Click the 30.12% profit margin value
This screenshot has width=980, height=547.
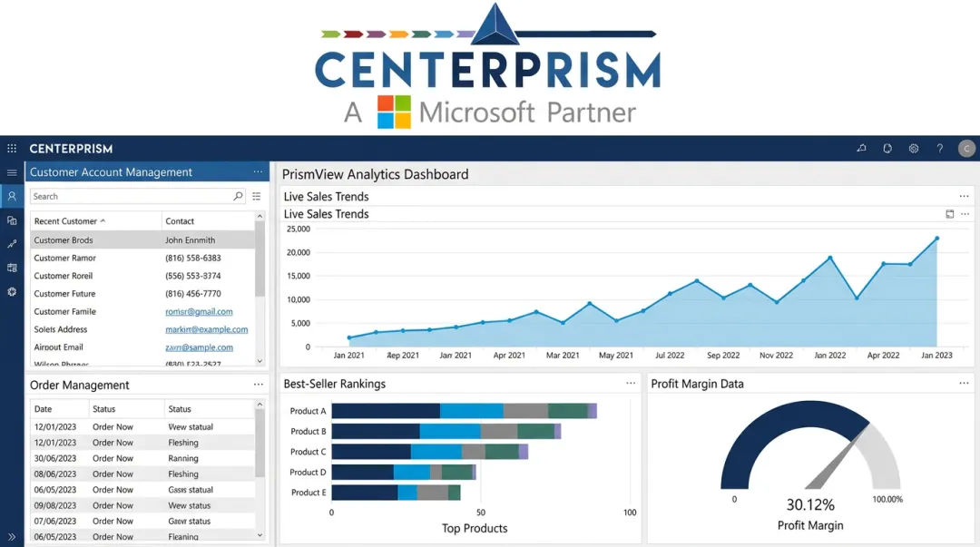point(810,504)
